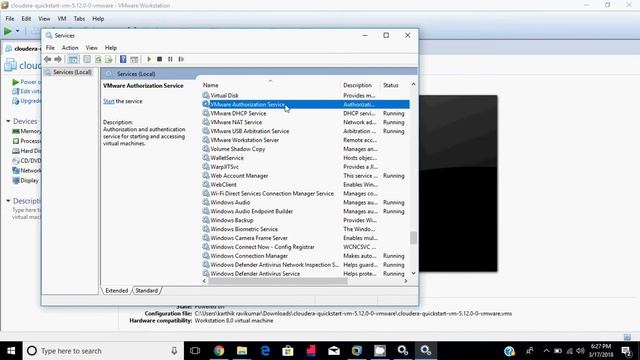
Task: Switch to the Standard tab
Action: [x=147, y=291]
